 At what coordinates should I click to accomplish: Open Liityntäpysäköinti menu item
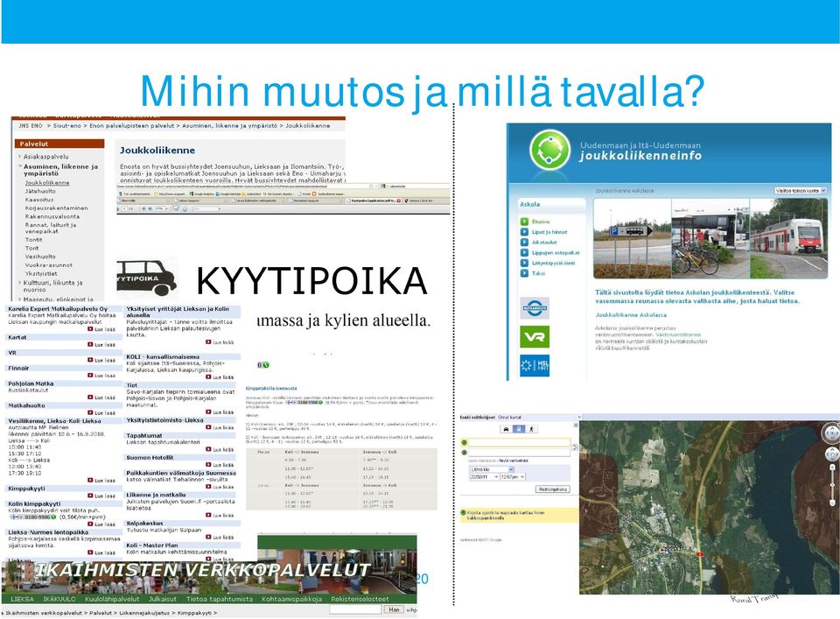553,263
